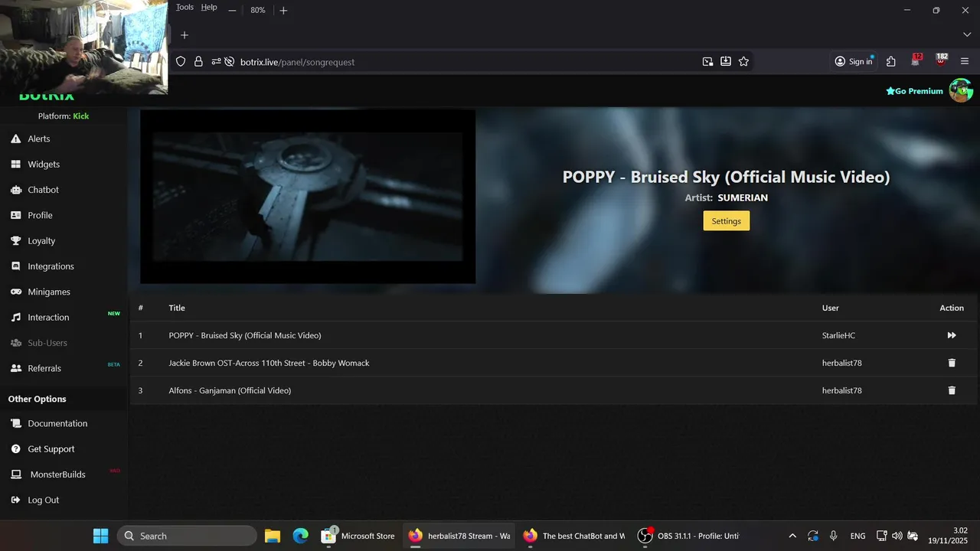The width and height of the screenshot is (980, 551).
Task: Expand the list all tabs chevron
Action: click(x=967, y=35)
